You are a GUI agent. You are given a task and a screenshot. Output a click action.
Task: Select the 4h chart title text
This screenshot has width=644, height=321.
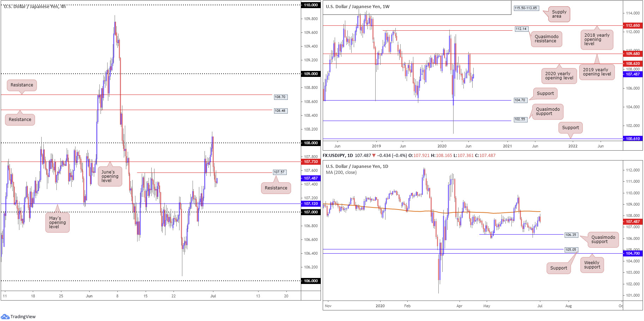35,6
